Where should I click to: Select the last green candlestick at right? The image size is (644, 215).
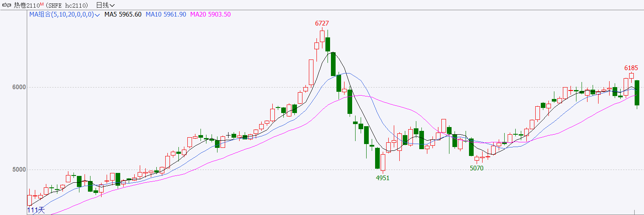(637, 93)
